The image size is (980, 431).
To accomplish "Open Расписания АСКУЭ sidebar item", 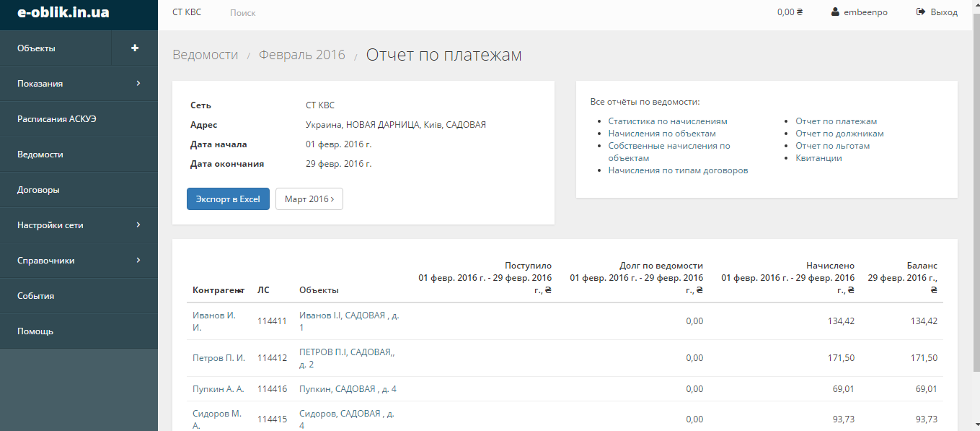I will coord(56,119).
